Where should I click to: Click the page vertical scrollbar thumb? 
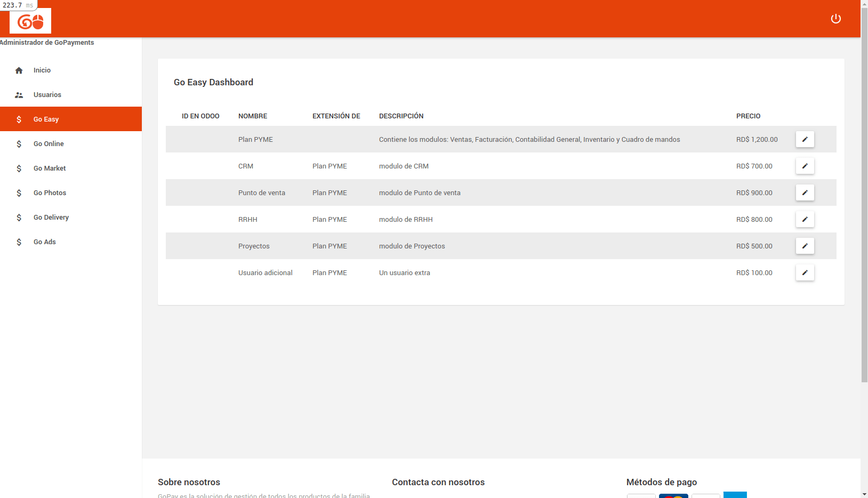[864, 195]
